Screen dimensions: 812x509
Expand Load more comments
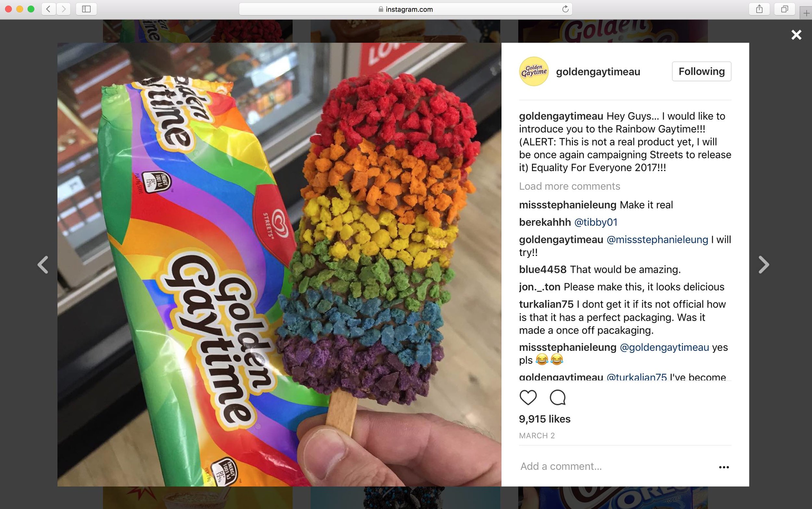coord(569,186)
